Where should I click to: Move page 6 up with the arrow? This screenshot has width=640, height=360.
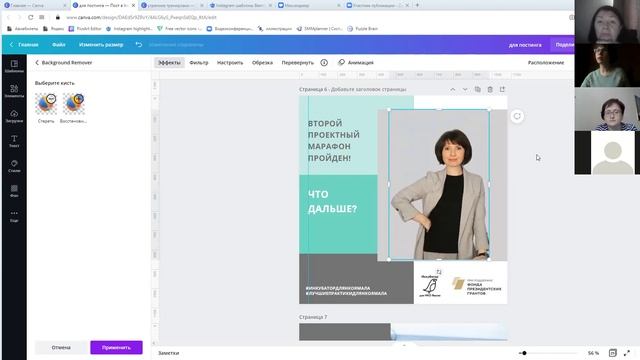point(453,89)
